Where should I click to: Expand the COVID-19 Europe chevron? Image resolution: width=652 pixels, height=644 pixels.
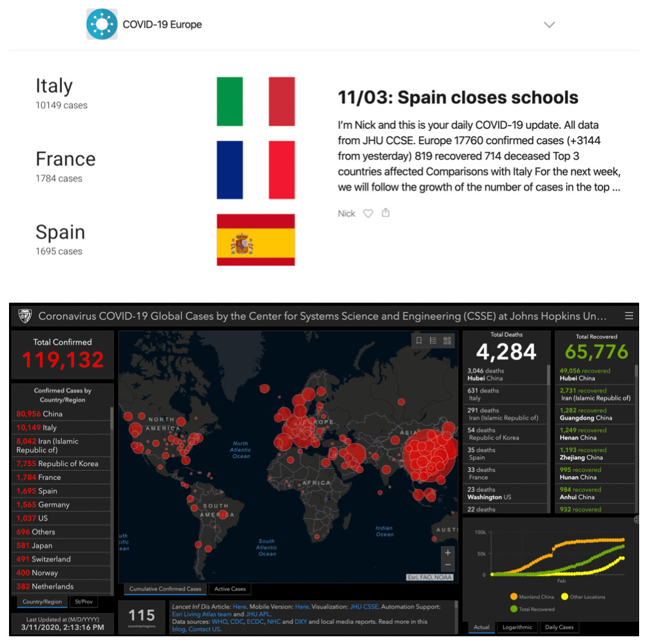(x=549, y=25)
